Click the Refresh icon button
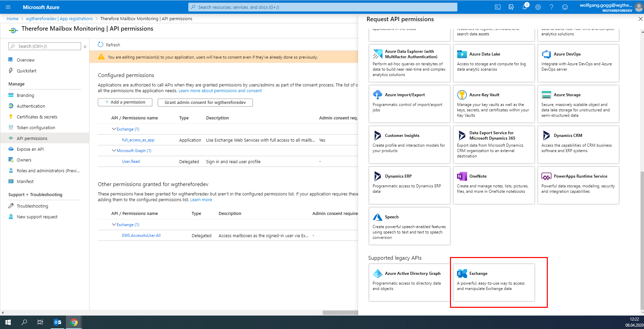644x329 pixels. (x=101, y=44)
